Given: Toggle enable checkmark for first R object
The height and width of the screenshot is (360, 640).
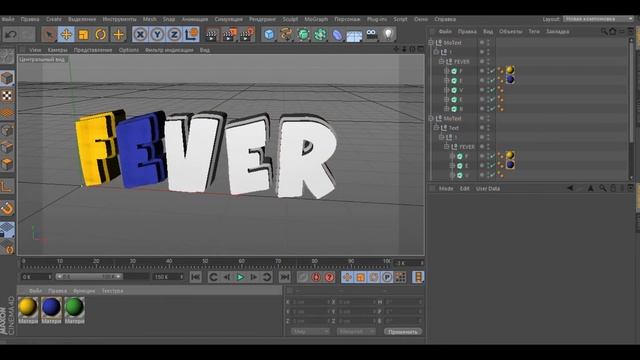Looking at the screenshot, I should coord(493,109).
